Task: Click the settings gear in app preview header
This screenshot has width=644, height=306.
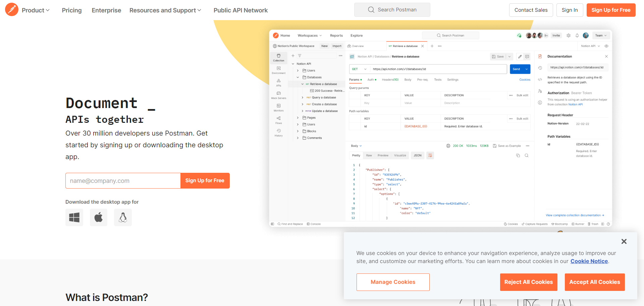Action: point(569,36)
